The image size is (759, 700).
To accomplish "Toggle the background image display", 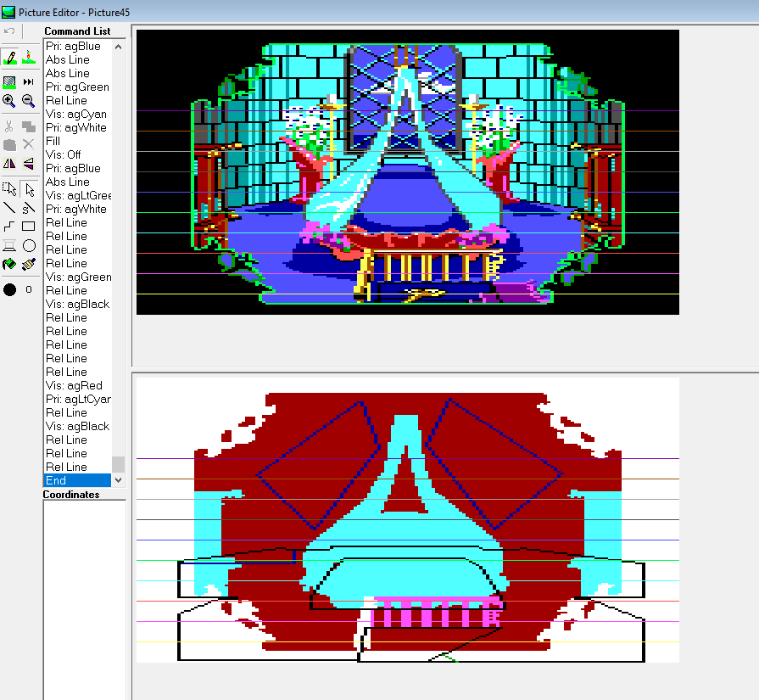I will point(9,81).
